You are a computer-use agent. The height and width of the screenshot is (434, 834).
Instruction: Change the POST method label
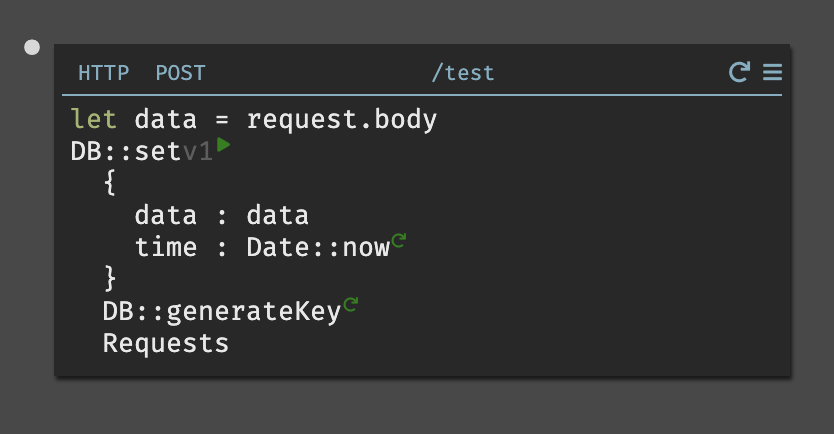[180, 73]
